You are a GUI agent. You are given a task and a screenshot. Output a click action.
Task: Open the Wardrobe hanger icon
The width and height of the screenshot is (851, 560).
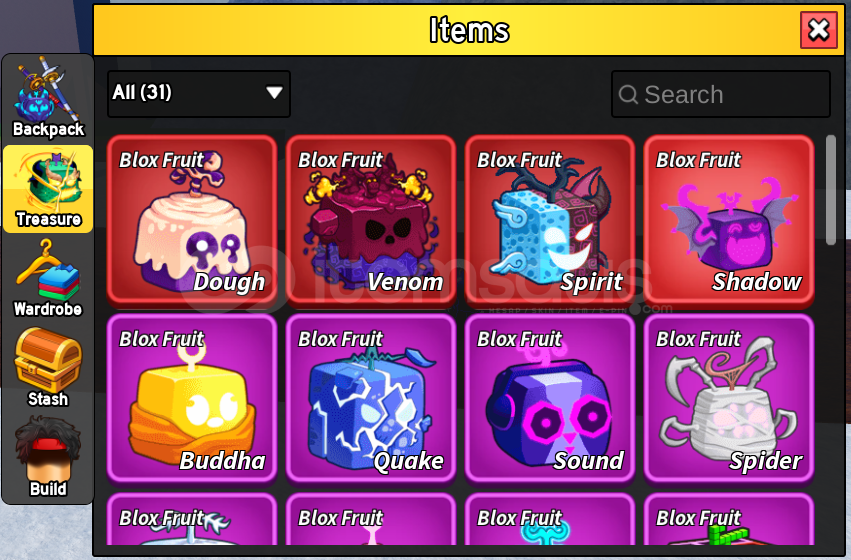[x=48, y=278]
